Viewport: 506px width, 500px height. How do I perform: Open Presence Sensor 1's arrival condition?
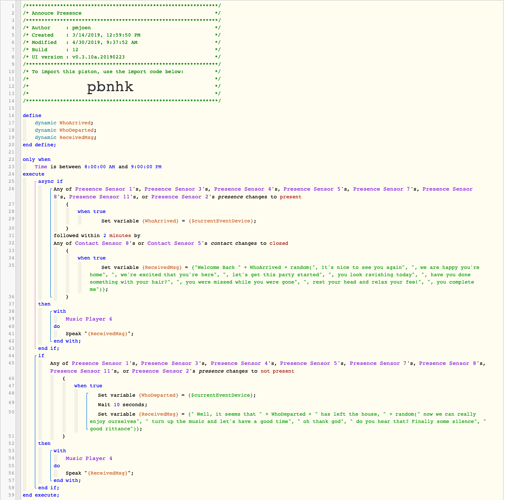click(x=263, y=193)
